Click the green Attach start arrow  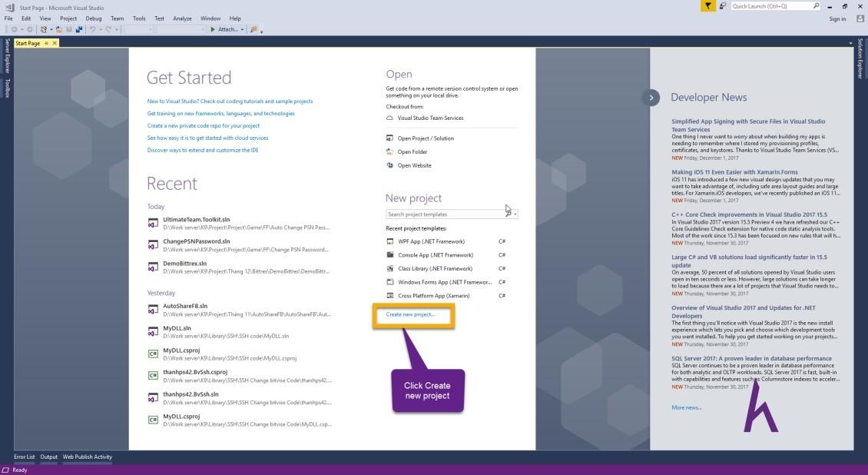point(213,29)
